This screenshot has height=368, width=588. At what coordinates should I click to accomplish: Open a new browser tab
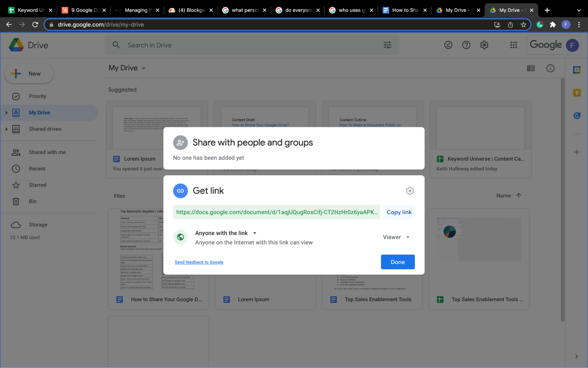(547, 10)
